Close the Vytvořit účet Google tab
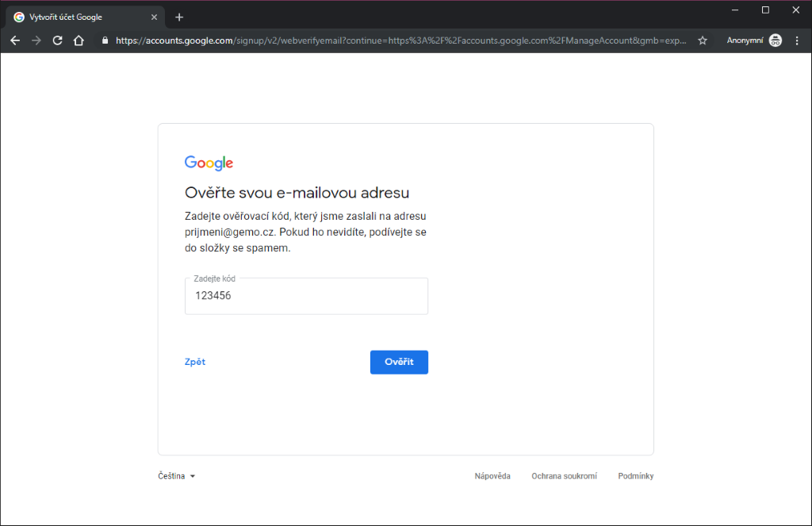 coord(154,17)
